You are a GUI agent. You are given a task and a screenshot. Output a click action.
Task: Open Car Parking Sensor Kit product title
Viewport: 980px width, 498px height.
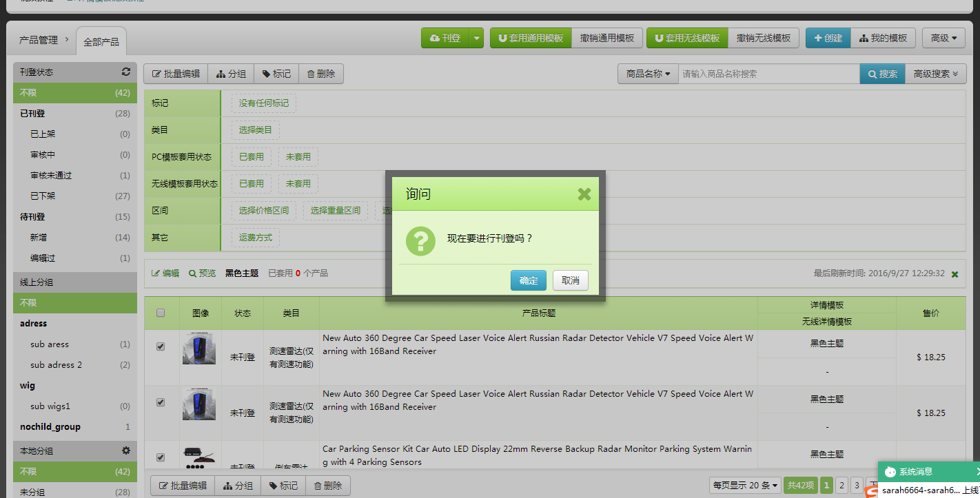(x=537, y=455)
